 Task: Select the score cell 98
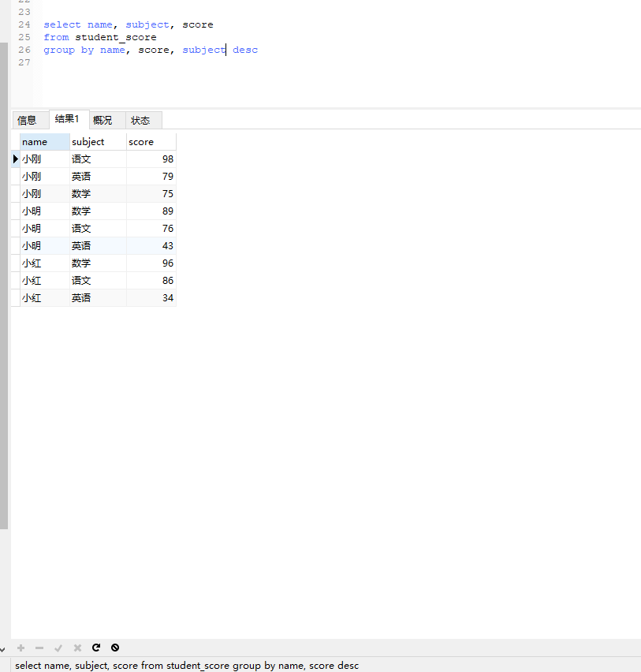click(x=151, y=159)
